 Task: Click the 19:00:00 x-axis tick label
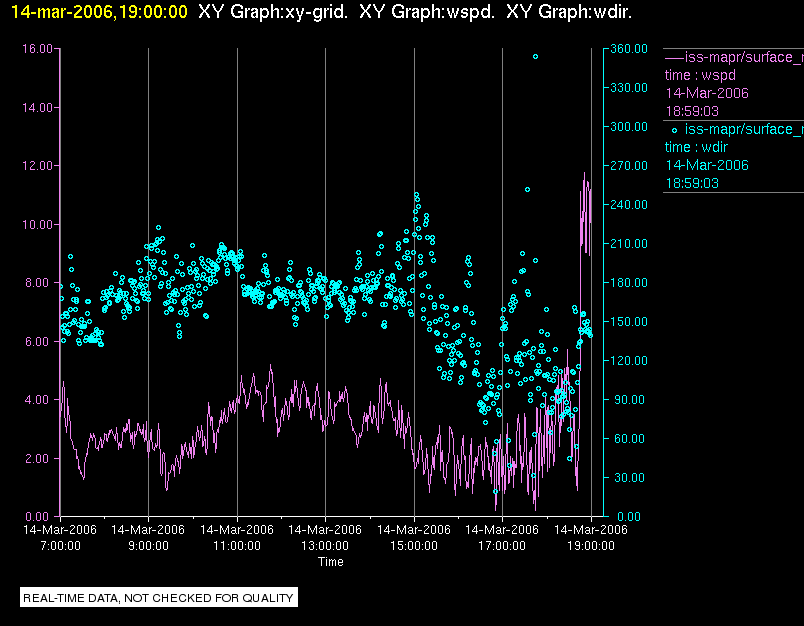[590, 546]
